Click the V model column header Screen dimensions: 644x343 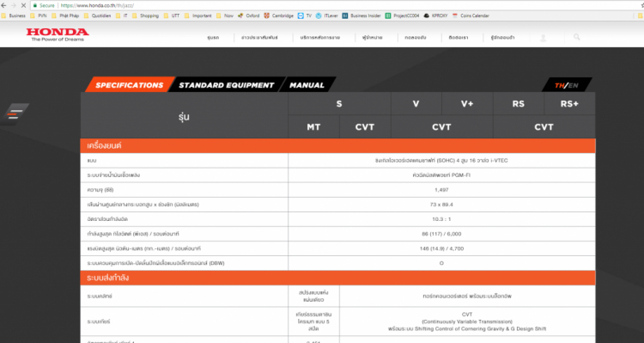pyautogui.click(x=416, y=104)
